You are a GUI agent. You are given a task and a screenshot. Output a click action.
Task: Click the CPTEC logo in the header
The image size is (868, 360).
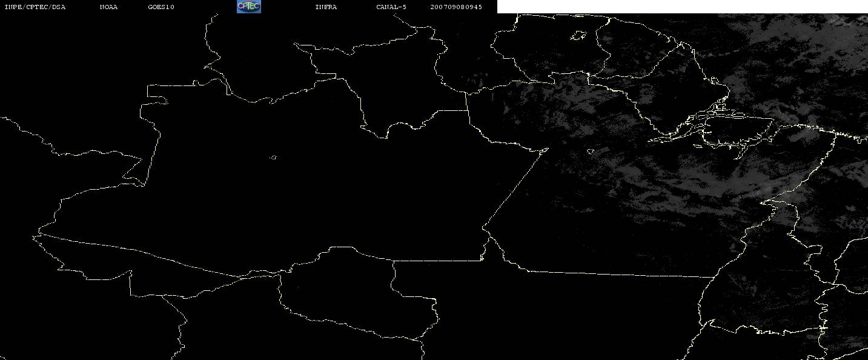pyautogui.click(x=248, y=7)
